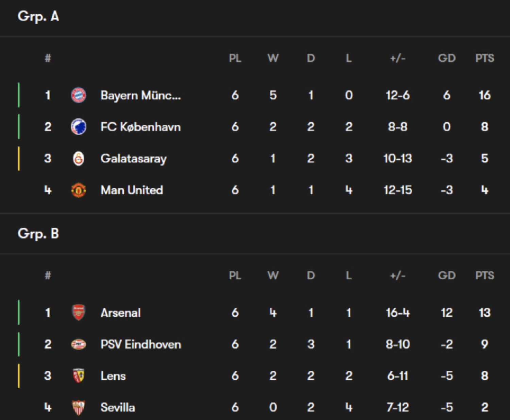Click the Grp. A heading

click(x=38, y=16)
